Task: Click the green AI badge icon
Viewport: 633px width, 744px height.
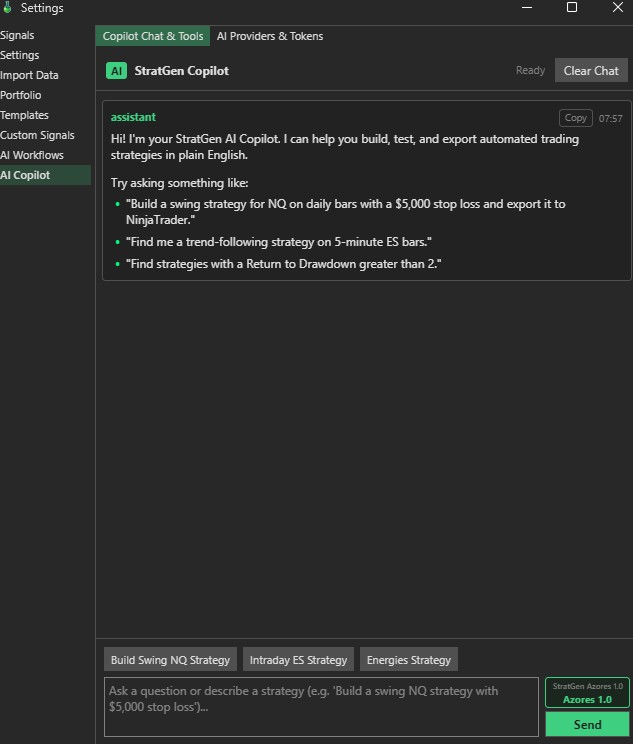Action: point(116,71)
